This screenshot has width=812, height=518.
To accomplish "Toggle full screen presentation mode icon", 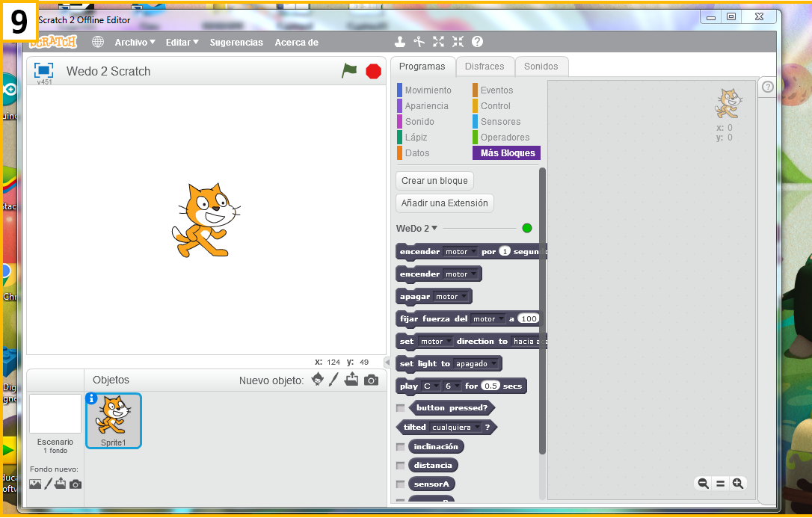I will pyautogui.click(x=43, y=70).
